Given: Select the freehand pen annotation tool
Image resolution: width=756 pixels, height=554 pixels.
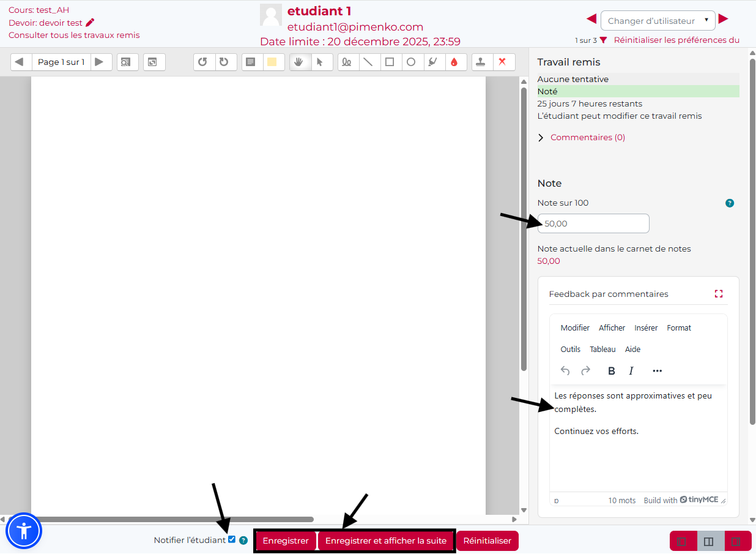Looking at the screenshot, I should (x=347, y=62).
